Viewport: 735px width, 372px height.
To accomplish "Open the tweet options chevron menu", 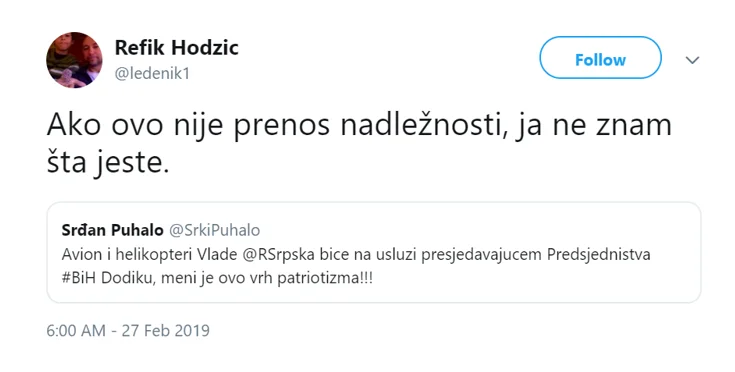I will click(692, 60).
